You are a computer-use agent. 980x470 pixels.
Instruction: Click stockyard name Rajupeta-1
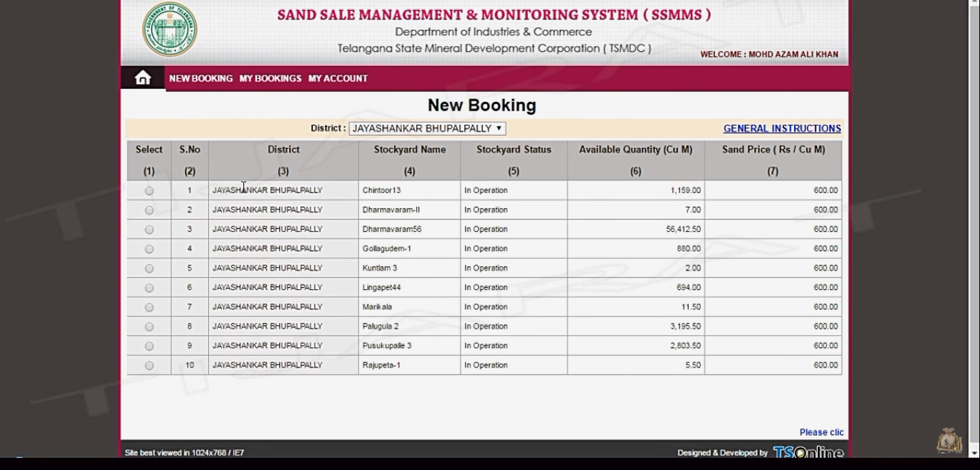click(x=382, y=365)
